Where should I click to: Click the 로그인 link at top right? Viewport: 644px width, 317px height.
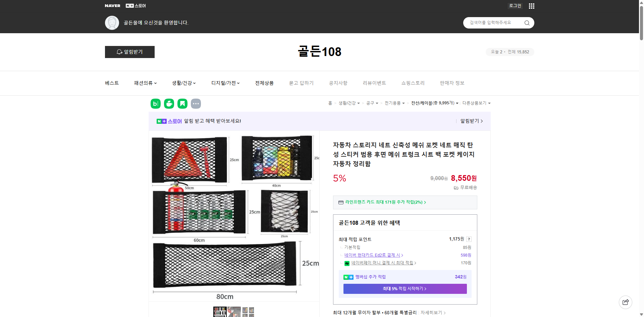[x=515, y=6]
